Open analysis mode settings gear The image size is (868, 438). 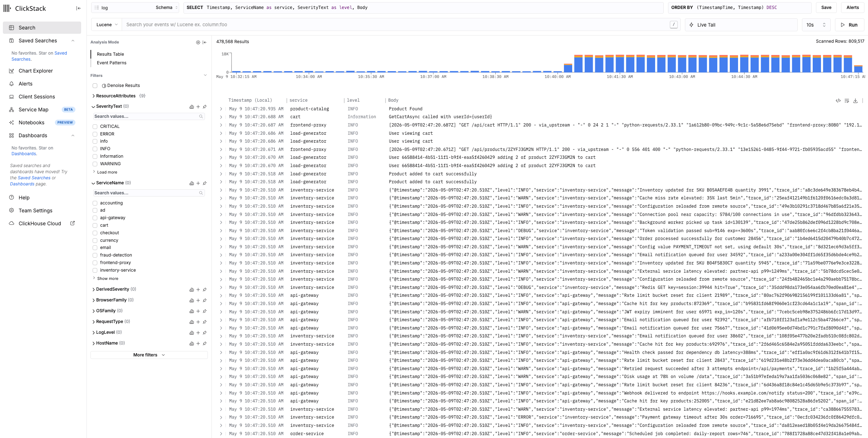pyautogui.click(x=198, y=42)
